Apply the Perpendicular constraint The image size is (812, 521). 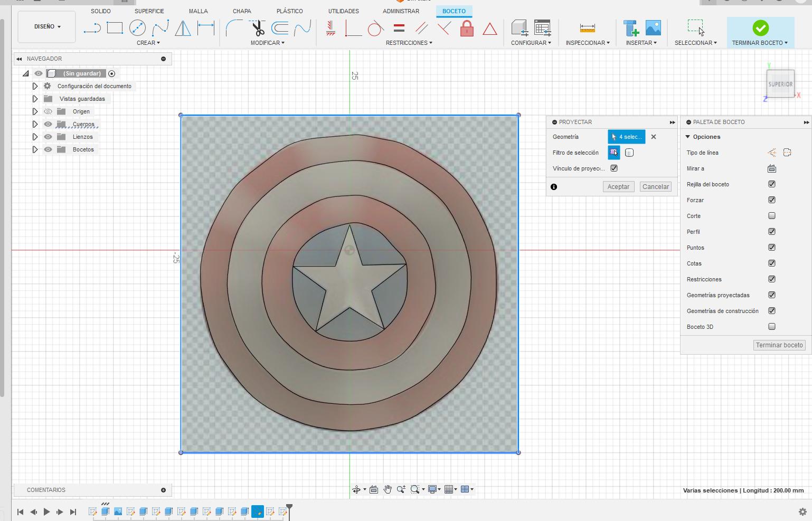[x=444, y=28]
